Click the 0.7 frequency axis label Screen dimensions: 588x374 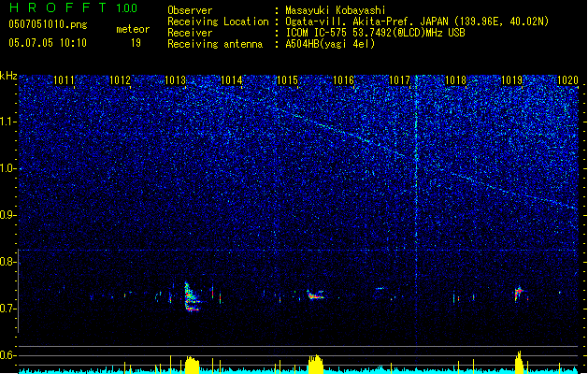[x=7, y=309]
